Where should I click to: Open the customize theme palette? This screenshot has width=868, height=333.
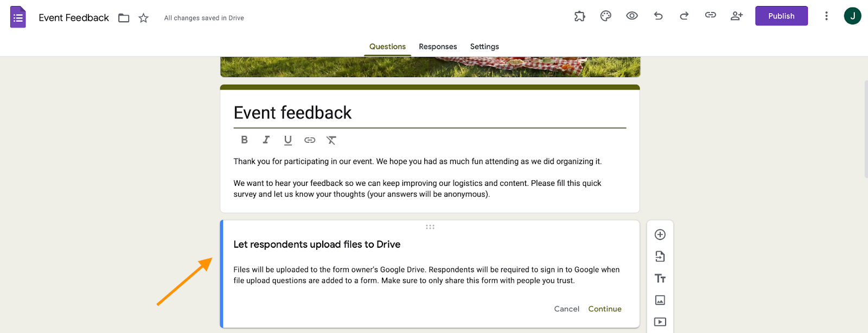click(605, 16)
